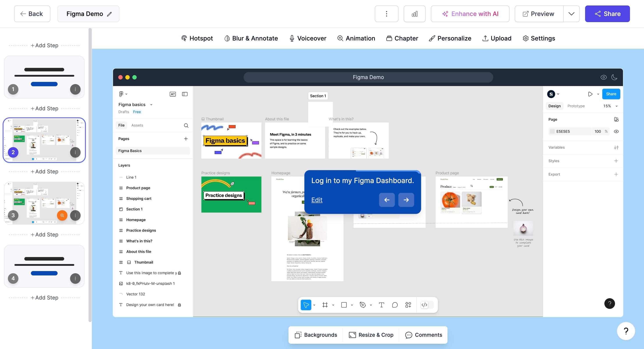Open the Hotspot menu
Screen dimensions: 644x349
coord(197,38)
